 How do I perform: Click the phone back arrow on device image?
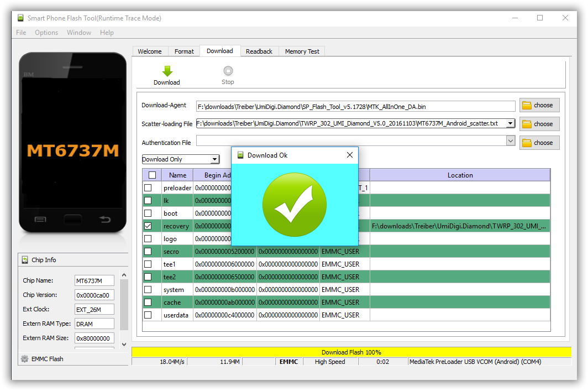pyautogui.click(x=105, y=220)
